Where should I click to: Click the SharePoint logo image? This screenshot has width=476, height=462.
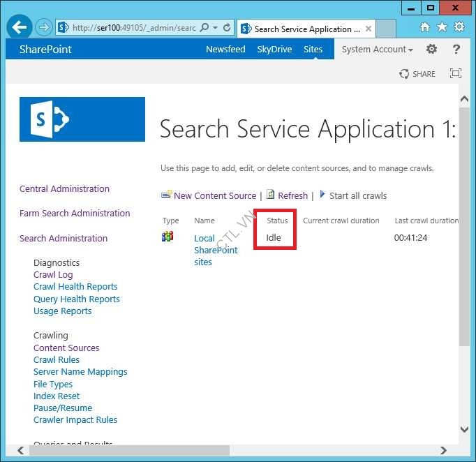82,119
